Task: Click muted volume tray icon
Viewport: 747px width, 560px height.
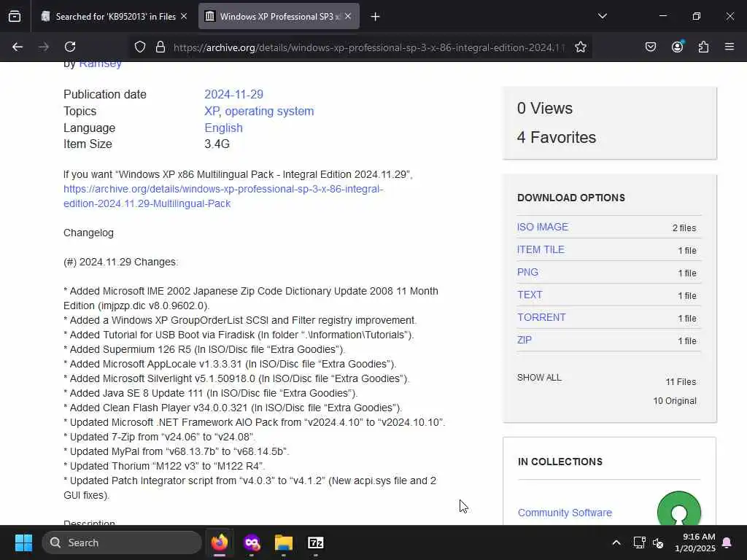Action: coord(658,542)
